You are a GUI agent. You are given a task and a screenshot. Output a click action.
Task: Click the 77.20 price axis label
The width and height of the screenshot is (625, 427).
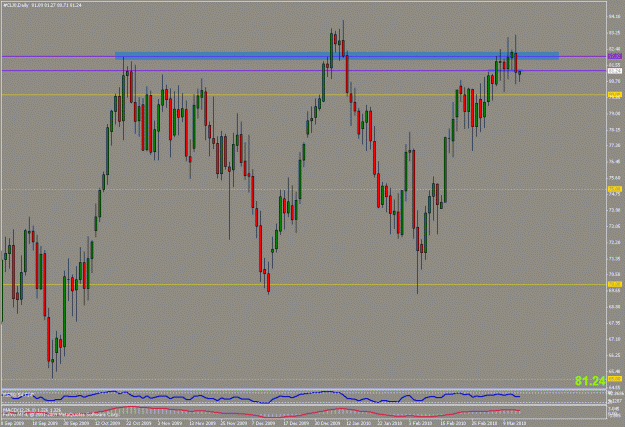point(614,146)
